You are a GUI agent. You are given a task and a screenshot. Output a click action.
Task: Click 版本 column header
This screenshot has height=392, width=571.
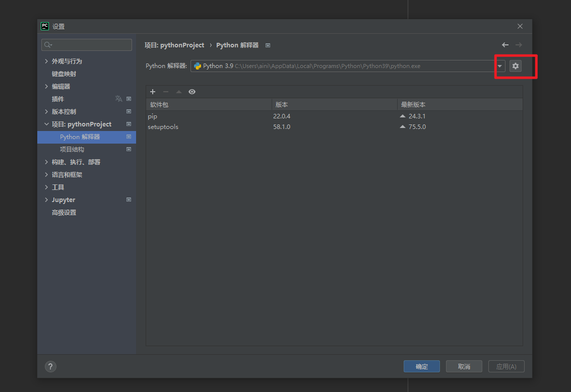(334, 104)
